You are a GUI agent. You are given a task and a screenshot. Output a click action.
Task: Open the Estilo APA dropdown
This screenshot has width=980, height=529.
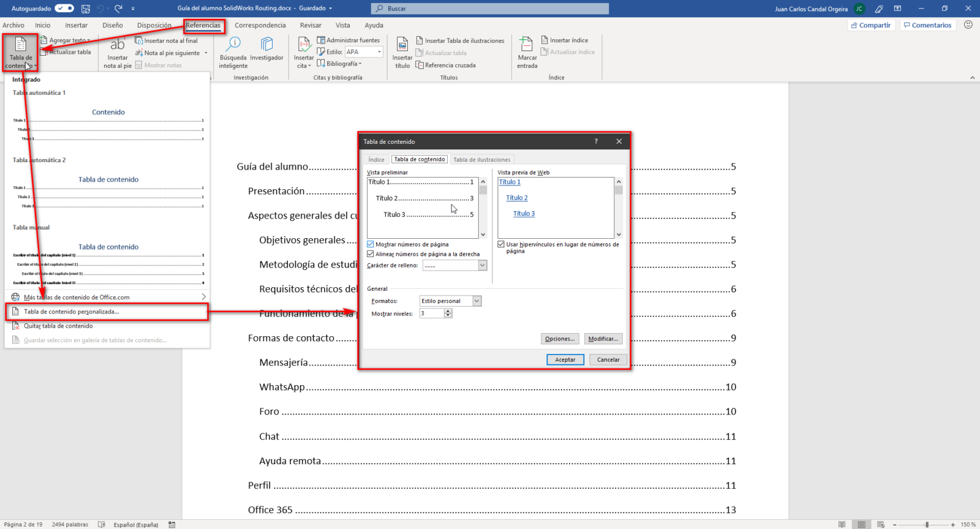[x=379, y=52]
